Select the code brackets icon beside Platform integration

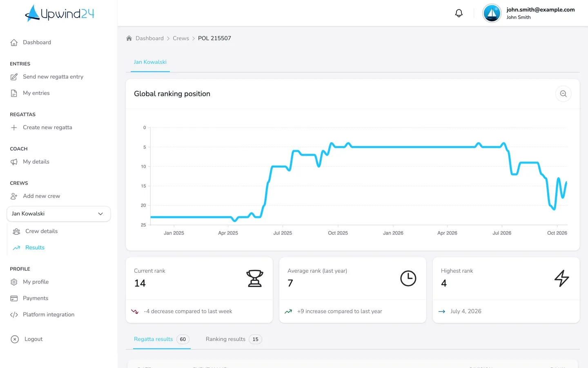[14, 315]
